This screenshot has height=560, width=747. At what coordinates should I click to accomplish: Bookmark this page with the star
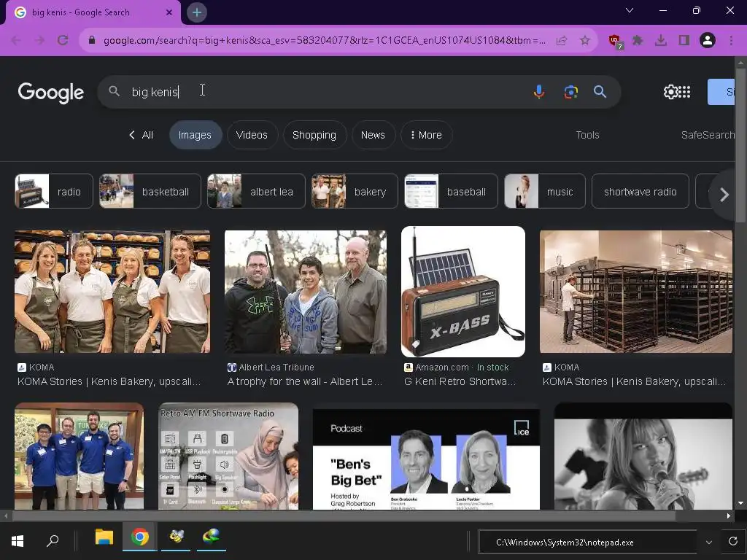[x=585, y=40]
